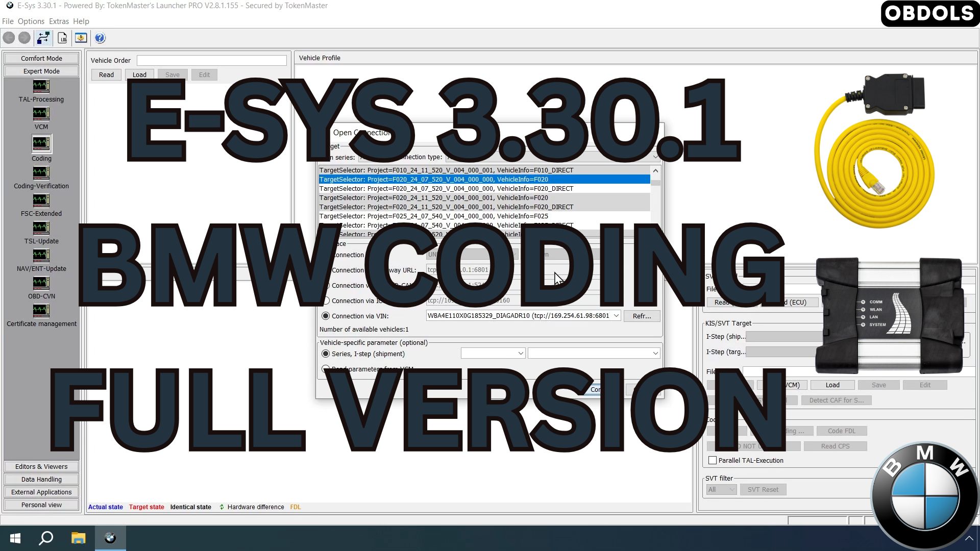This screenshot has height=551, width=980.
Task: Open FSC-Extended module icon
Action: pos(41,200)
